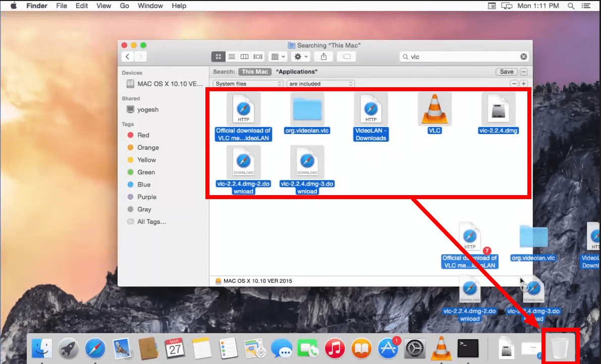
Task: Switch to column view in the toolbar
Action: 244,56
